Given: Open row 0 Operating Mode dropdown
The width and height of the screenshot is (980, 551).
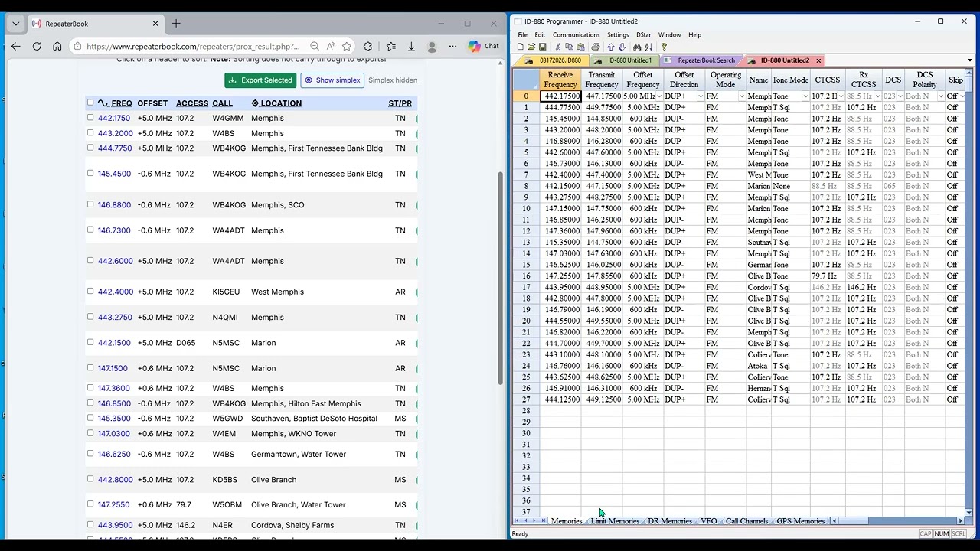Looking at the screenshot, I should coord(742,96).
